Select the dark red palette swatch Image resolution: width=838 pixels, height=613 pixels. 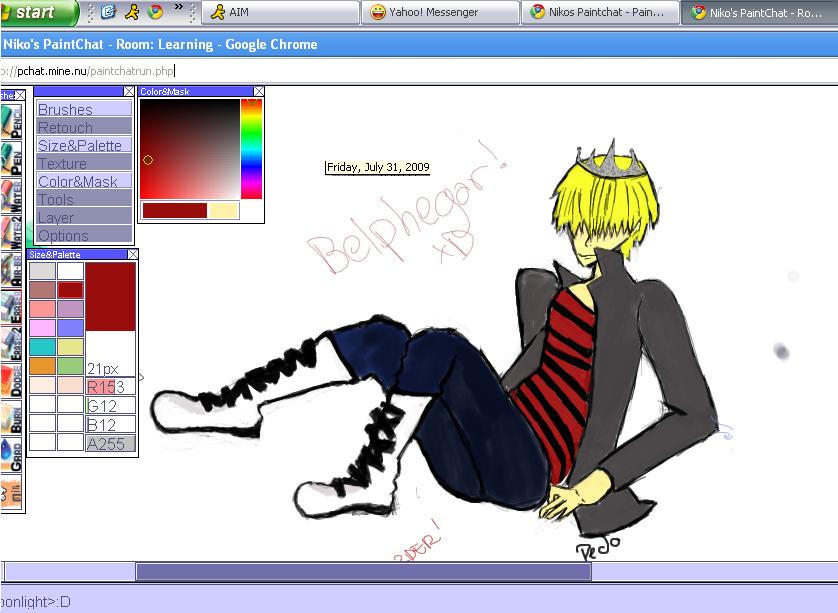point(71,290)
